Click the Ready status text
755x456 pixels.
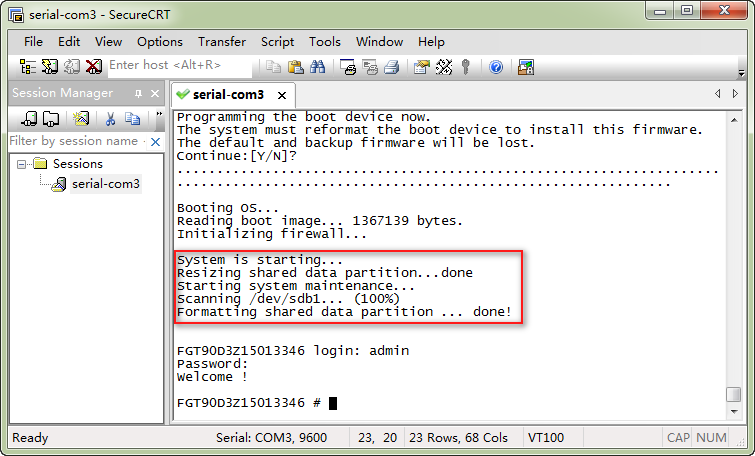(30, 438)
